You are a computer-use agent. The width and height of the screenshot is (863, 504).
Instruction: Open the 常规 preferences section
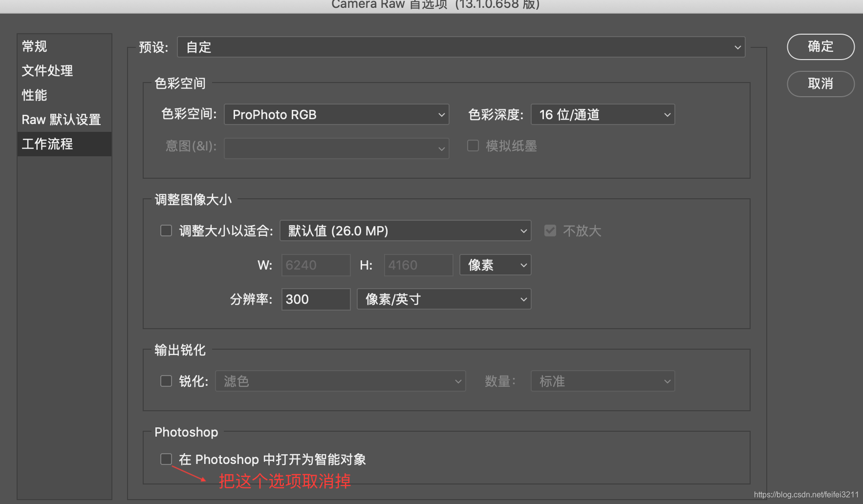64,46
